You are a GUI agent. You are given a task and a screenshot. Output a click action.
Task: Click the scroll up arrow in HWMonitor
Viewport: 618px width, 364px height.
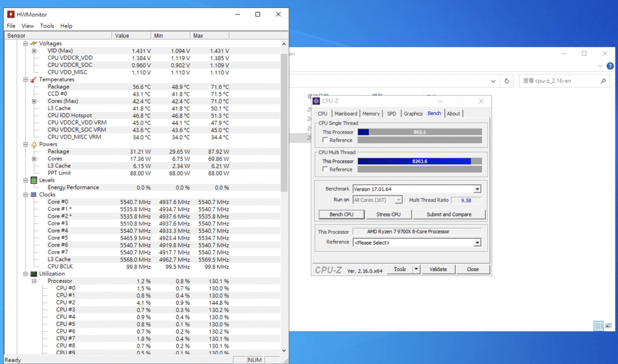coord(284,44)
